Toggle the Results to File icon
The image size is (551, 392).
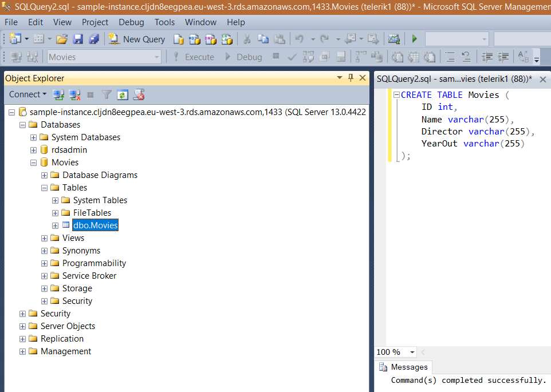click(x=430, y=57)
